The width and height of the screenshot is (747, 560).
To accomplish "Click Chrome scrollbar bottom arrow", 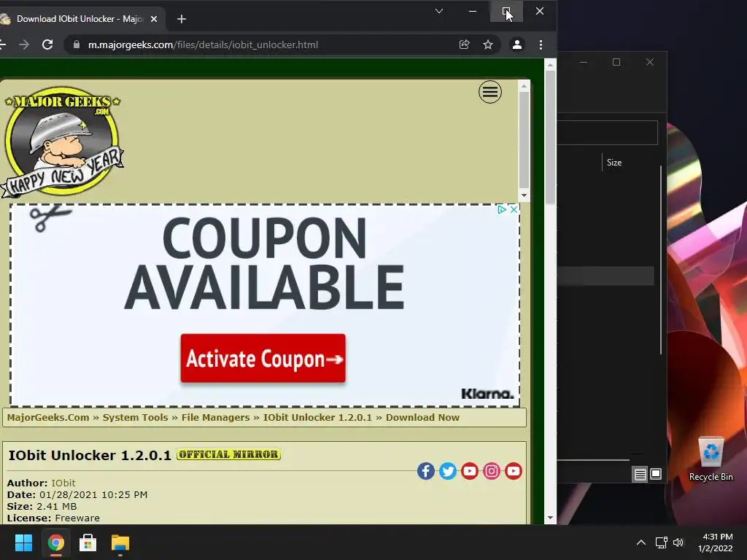I will (x=550, y=518).
